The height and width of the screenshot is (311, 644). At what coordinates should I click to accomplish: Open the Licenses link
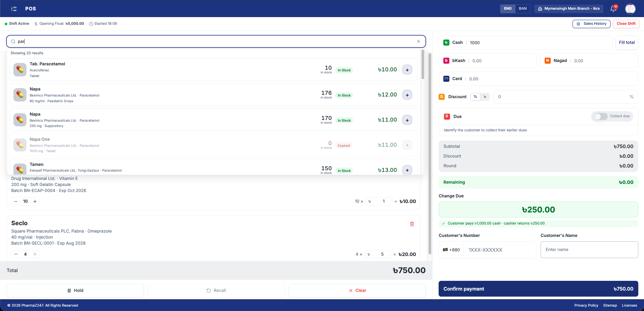pyautogui.click(x=629, y=305)
